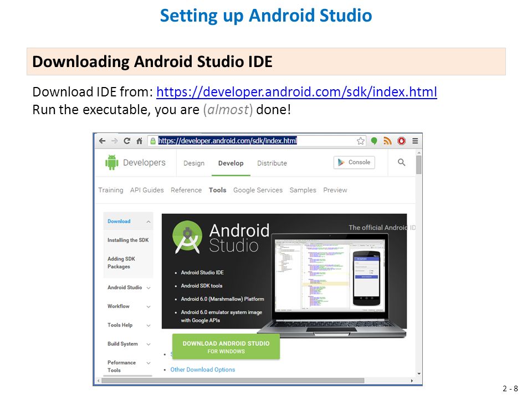
Task: Open Other Download Options link
Action: pyautogui.click(x=203, y=370)
